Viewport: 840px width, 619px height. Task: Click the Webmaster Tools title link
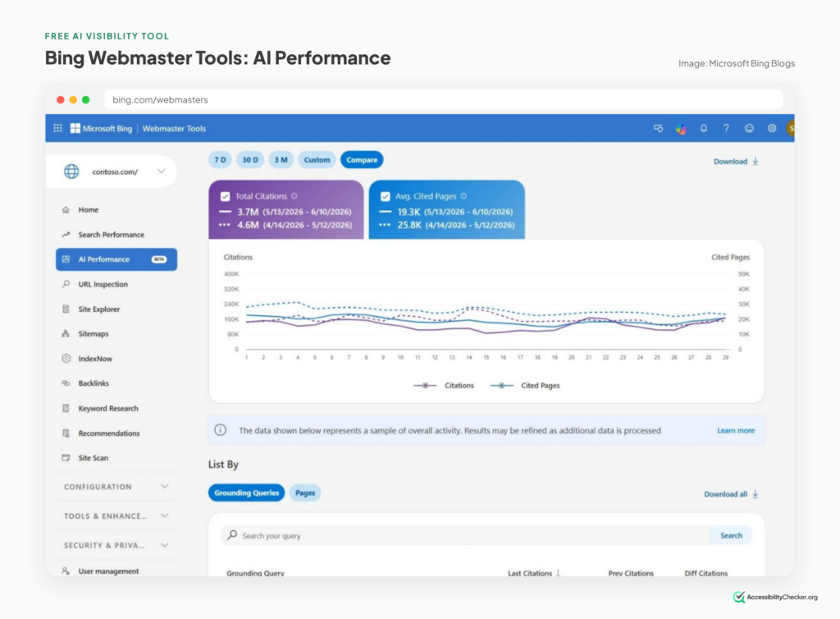tap(174, 129)
